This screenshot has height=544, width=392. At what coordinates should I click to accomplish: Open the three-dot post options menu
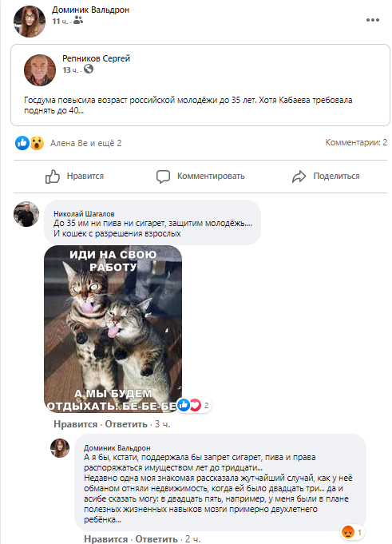pos(373,20)
